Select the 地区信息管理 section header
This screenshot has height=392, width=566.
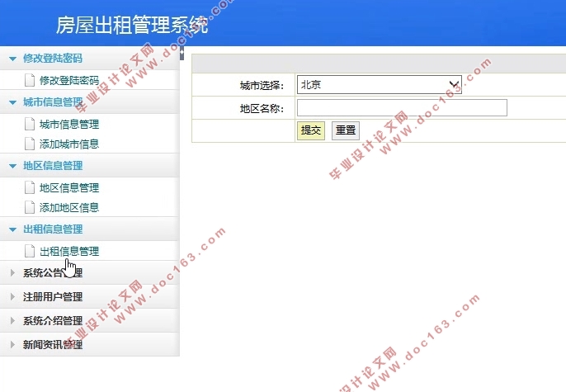(x=89, y=166)
